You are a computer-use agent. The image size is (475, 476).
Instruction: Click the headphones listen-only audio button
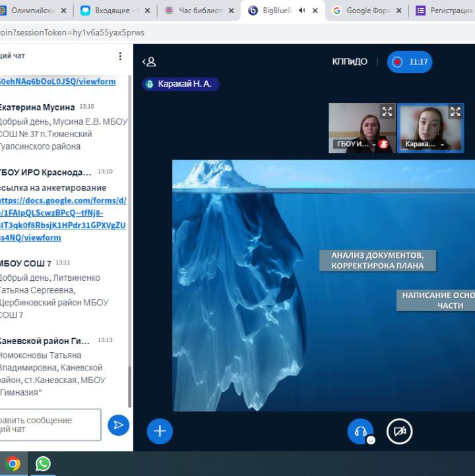click(x=360, y=431)
